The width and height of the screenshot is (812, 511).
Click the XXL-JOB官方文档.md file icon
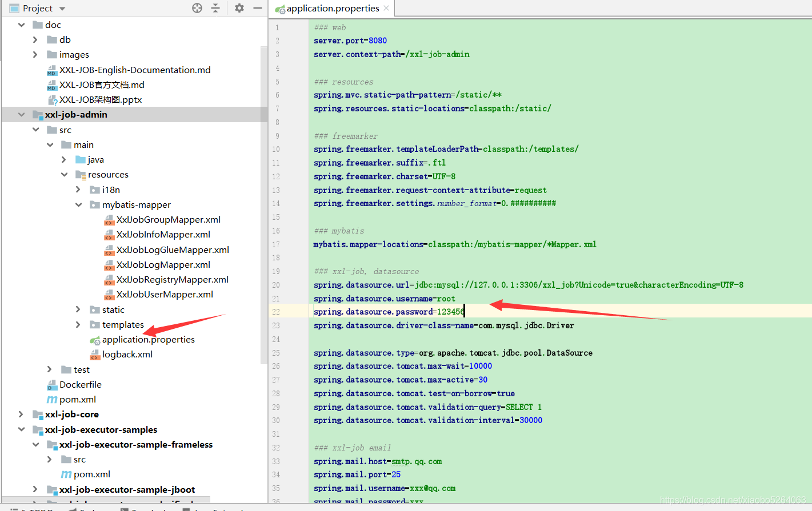click(52, 85)
